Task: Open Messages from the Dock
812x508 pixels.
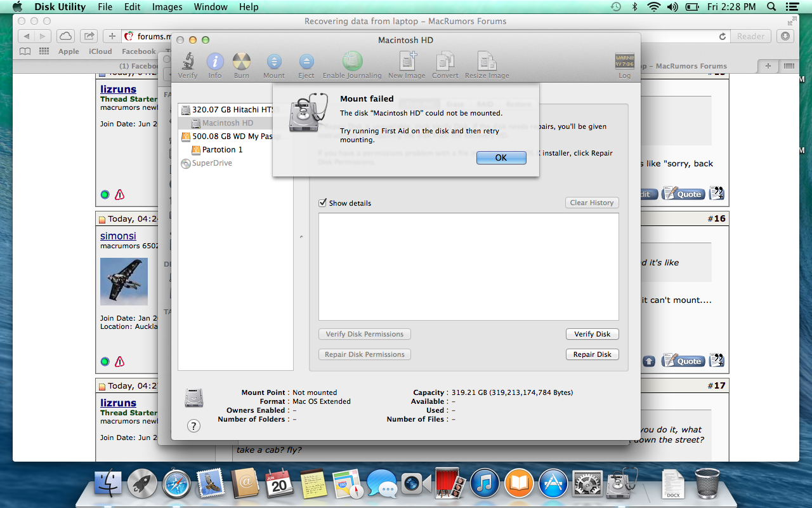Action: click(382, 485)
